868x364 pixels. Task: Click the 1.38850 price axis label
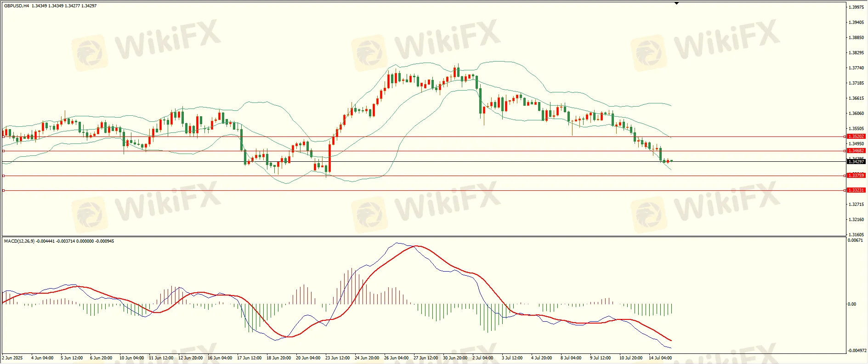[x=856, y=38]
